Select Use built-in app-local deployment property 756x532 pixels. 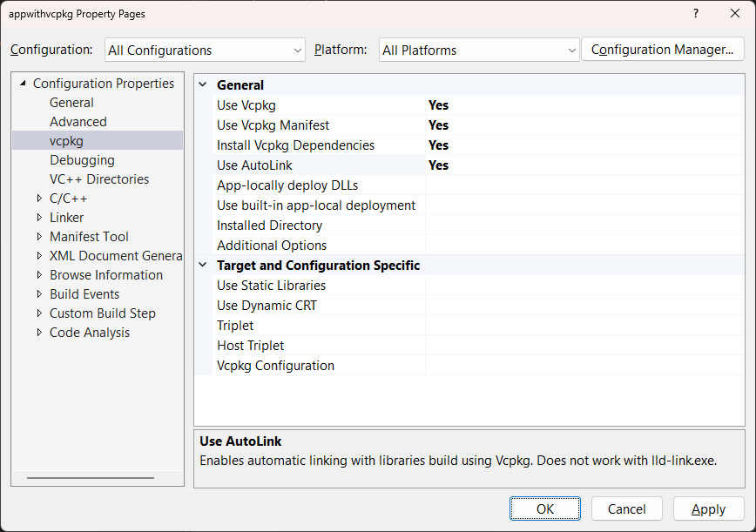[x=316, y=205]
